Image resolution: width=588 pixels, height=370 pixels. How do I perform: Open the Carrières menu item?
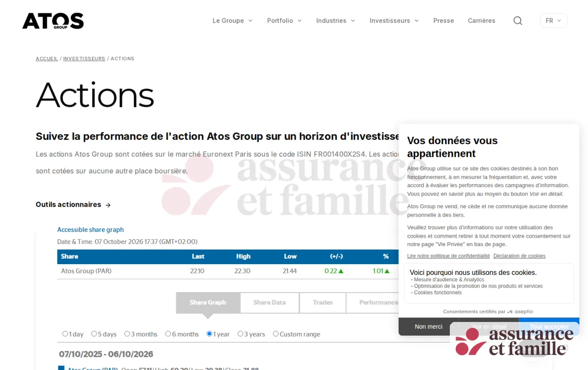pyautogui.click(x=482, y=21)
